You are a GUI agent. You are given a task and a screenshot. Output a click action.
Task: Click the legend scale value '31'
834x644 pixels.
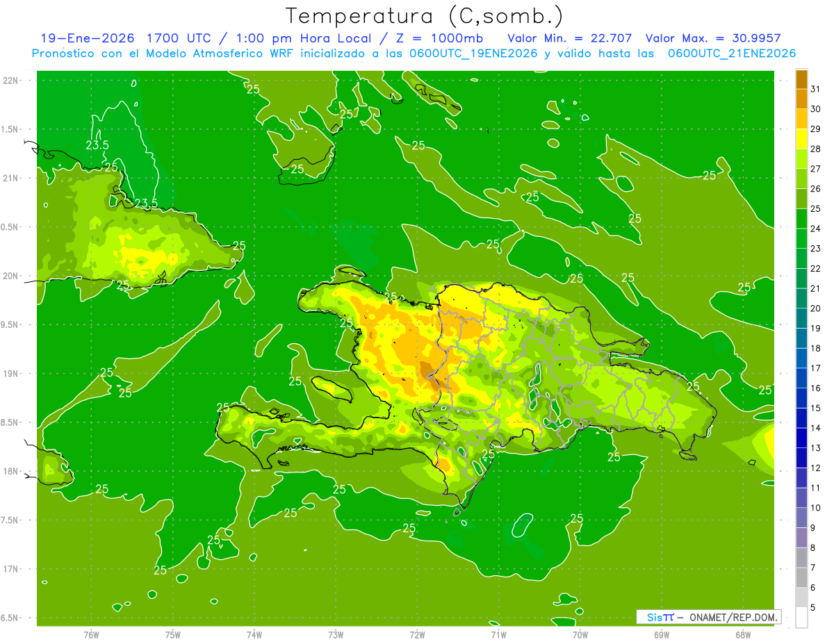816,89
